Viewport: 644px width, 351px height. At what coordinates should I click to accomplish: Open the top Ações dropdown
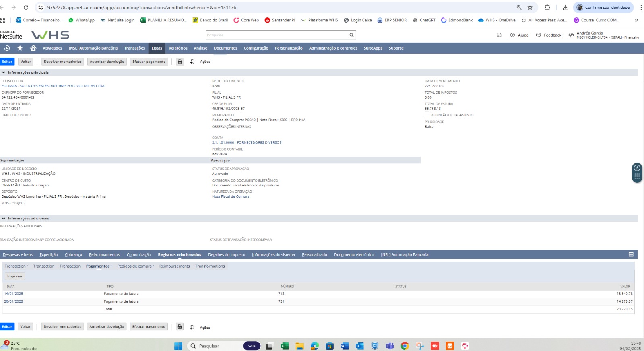pyautogui.click(x=205, y=62)
